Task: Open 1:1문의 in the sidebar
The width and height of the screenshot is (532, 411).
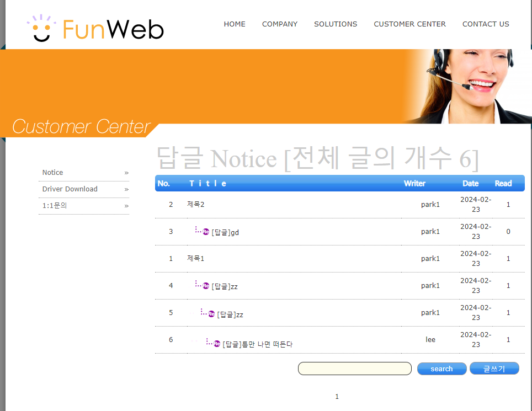Action: (x=55, y=205)
